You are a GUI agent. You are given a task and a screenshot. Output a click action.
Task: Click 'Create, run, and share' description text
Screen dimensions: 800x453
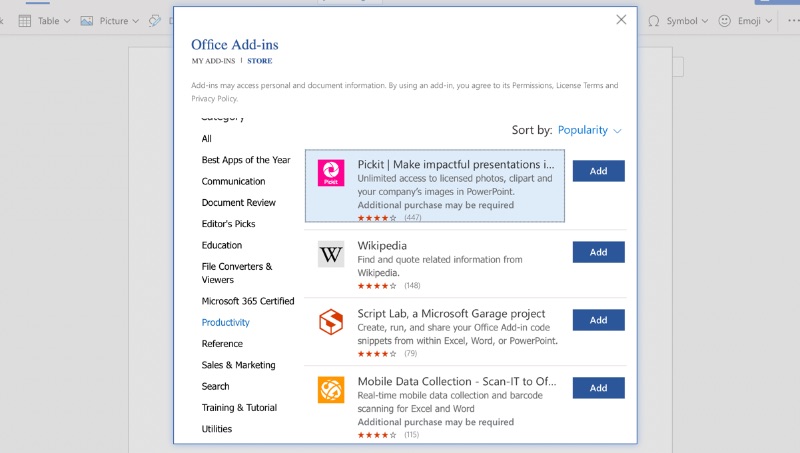pos(457,334)
